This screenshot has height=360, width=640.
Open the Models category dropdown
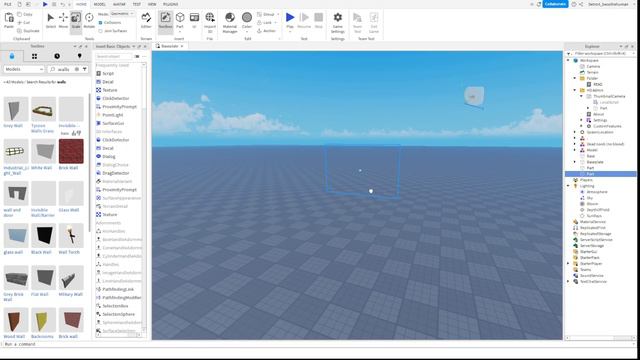(x=24, y=69)
